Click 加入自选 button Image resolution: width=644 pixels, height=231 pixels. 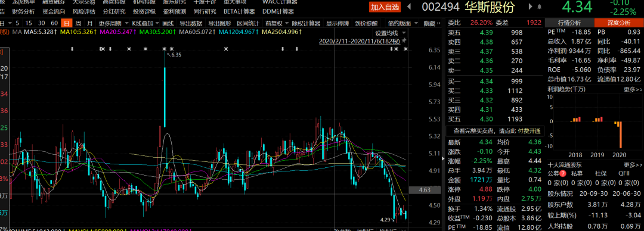(x=385, y=7)
